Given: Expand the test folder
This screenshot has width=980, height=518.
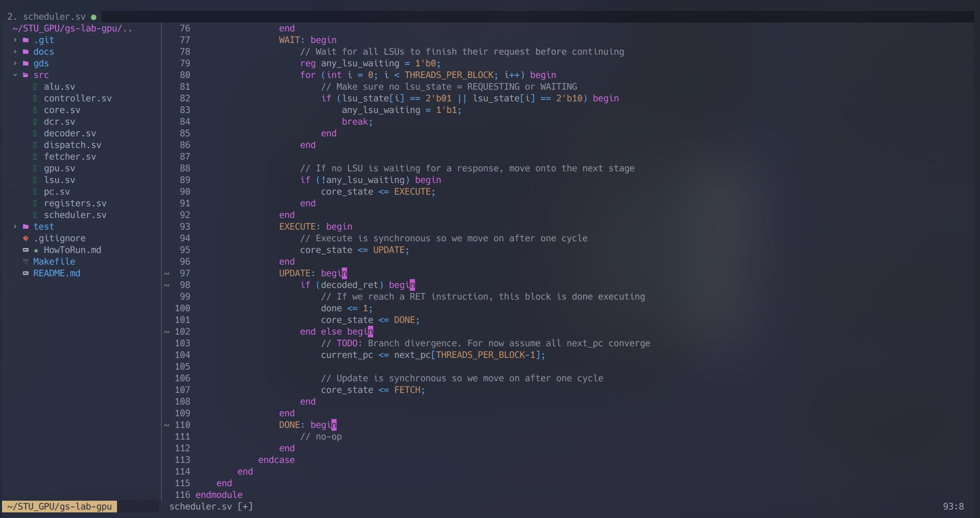Looking at the screenshot, I should tap(15, 226).
